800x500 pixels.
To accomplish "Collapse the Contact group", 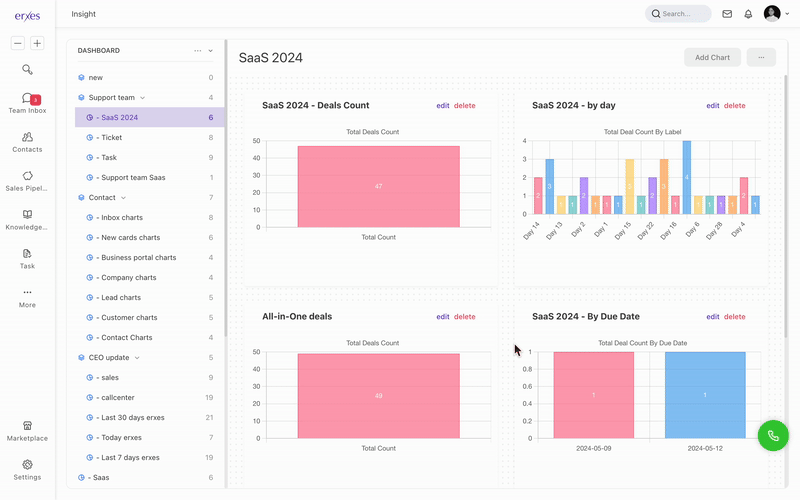I will coord(123,197).
